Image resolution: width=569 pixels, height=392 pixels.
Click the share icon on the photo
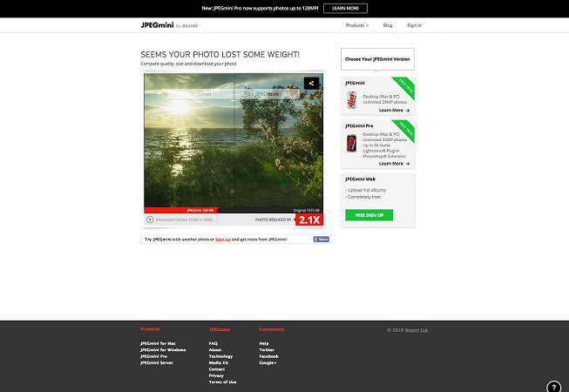(312, 84)
